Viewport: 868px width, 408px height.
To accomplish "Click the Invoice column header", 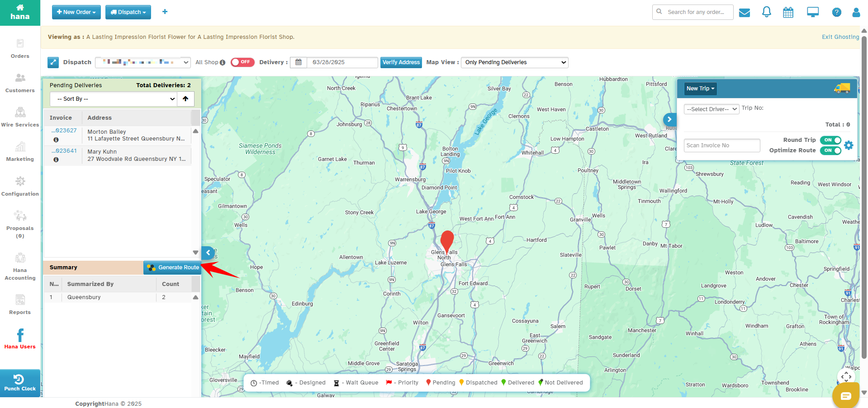I will tap(62, 117).
